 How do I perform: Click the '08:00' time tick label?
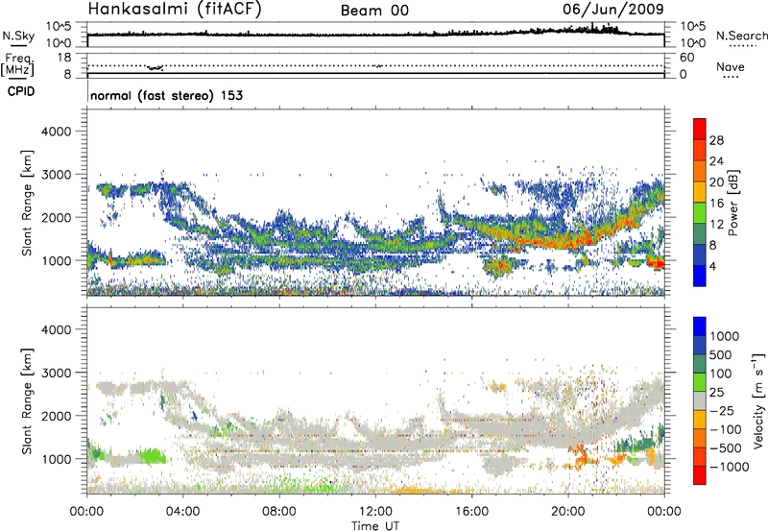coord(279,512)
